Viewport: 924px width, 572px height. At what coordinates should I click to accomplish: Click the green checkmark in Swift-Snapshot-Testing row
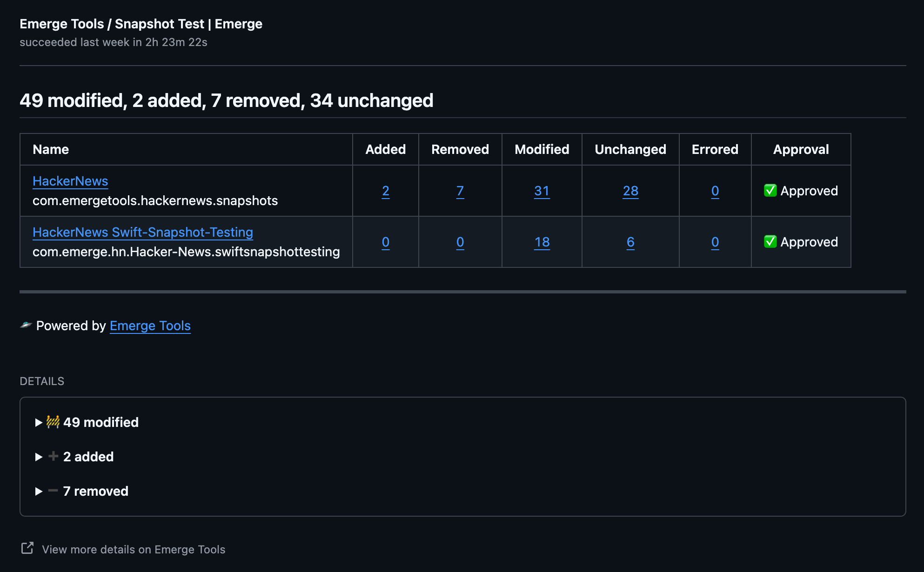tap(770, 242)
